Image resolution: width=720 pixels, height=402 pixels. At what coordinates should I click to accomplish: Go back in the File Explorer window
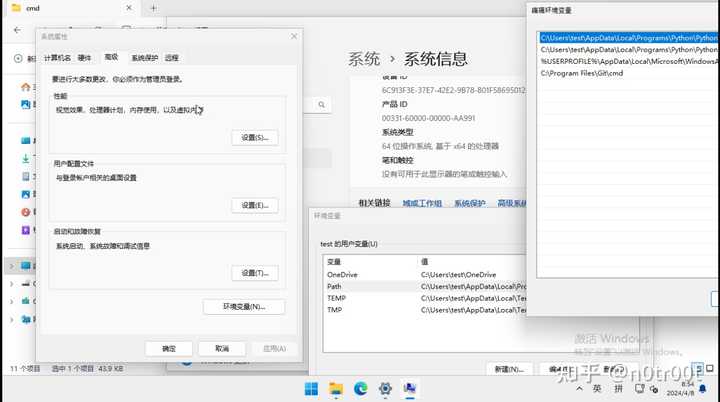tap(17, 30)
